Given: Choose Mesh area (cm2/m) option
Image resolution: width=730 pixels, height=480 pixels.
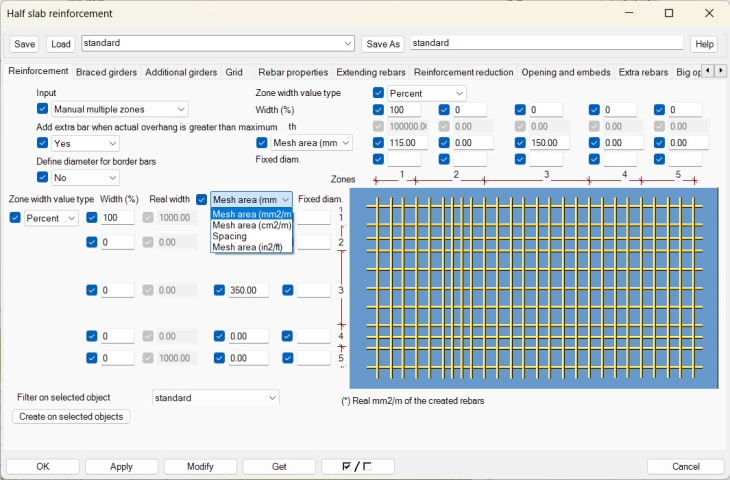Looking at the screenshot, I should (x=251, y=225).
